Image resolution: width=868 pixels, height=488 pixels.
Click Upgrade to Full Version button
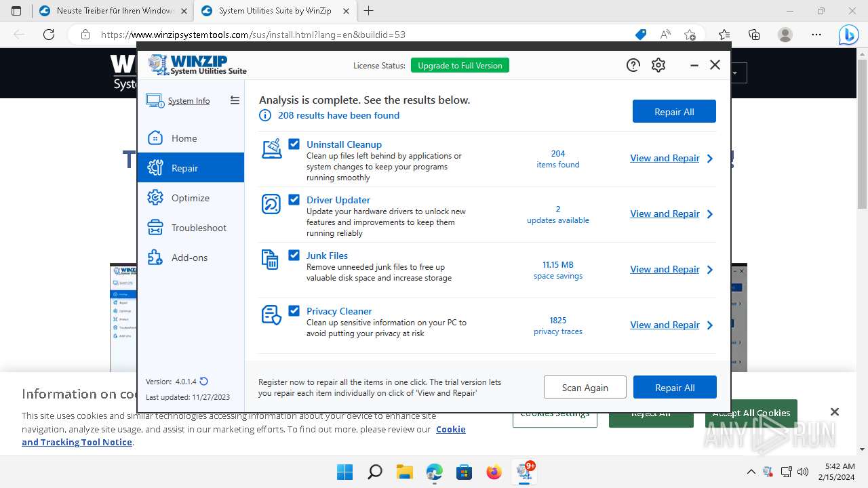click(x=460, y=65)
